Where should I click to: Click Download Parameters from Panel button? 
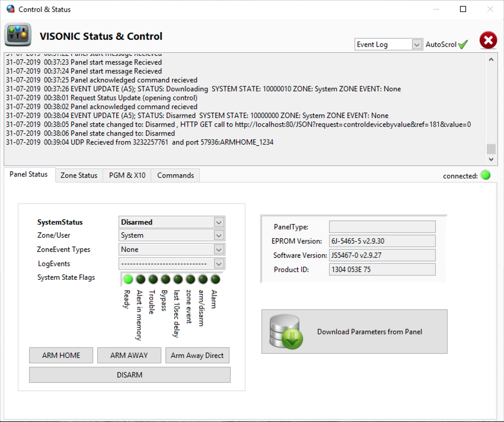pyautogui.click(x=355, y=332)
